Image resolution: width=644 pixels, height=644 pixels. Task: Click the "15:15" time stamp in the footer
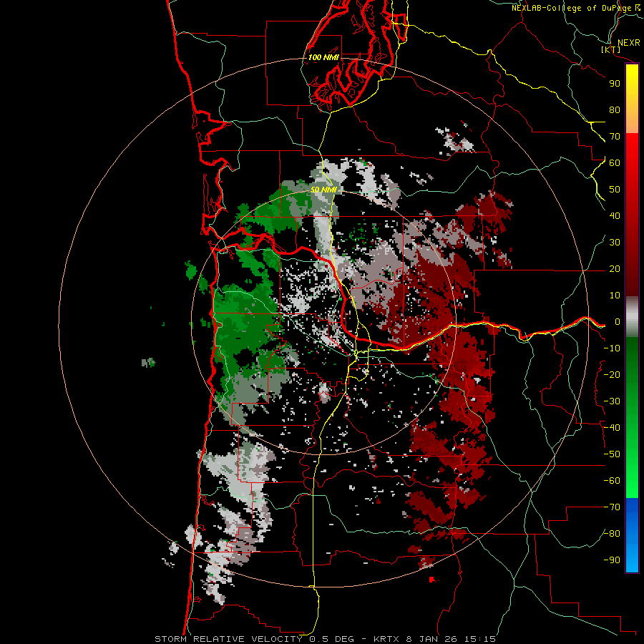pyautogui.click(x=479, y=639)
